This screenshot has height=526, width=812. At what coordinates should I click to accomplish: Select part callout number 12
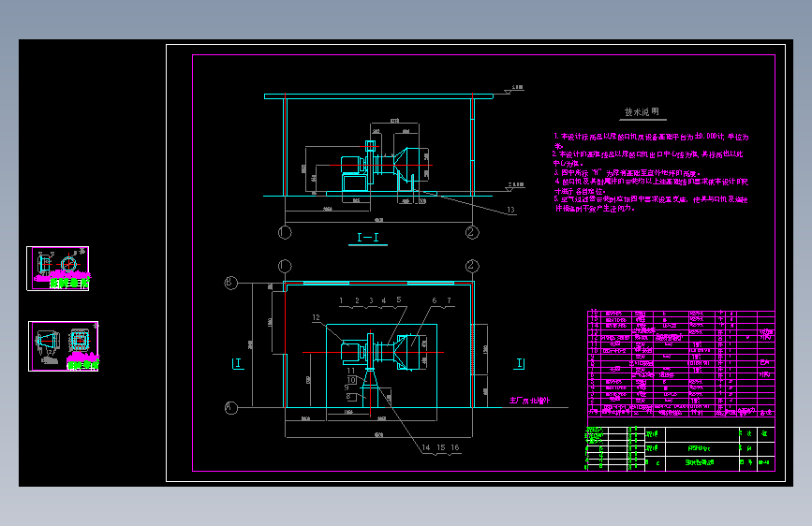(316, 317)
